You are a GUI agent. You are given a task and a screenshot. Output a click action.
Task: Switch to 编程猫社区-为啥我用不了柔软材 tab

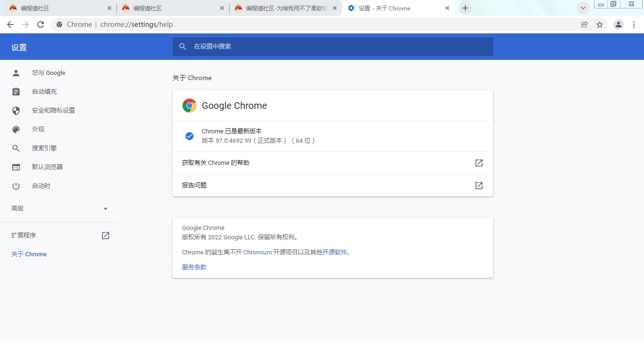coord(285,8)
